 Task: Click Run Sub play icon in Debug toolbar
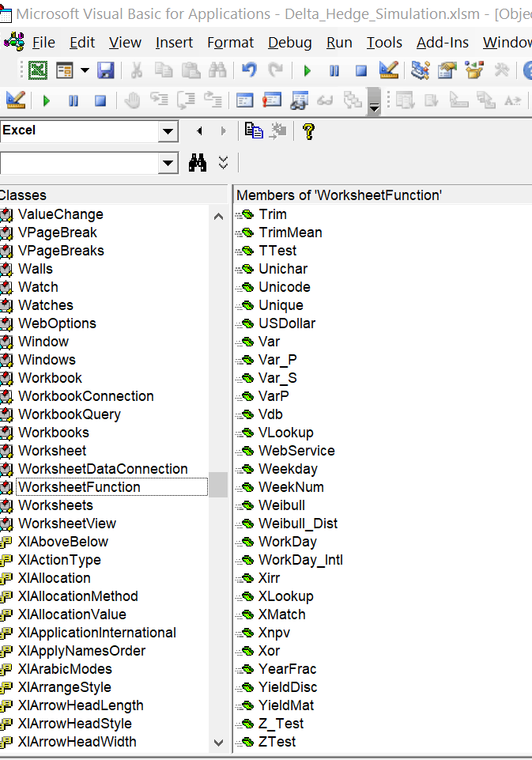point(47,100)
